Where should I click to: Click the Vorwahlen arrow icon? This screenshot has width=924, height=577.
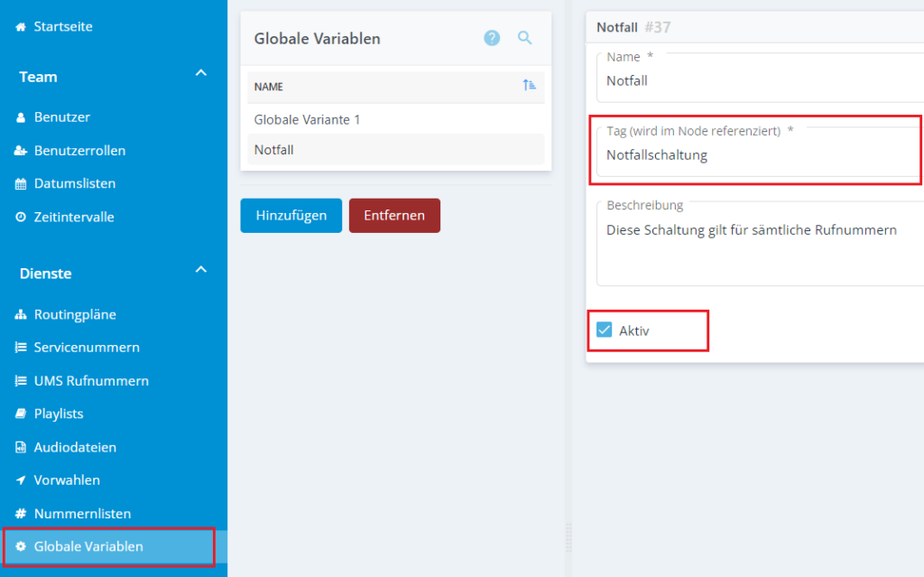click(x=21, y=480)
